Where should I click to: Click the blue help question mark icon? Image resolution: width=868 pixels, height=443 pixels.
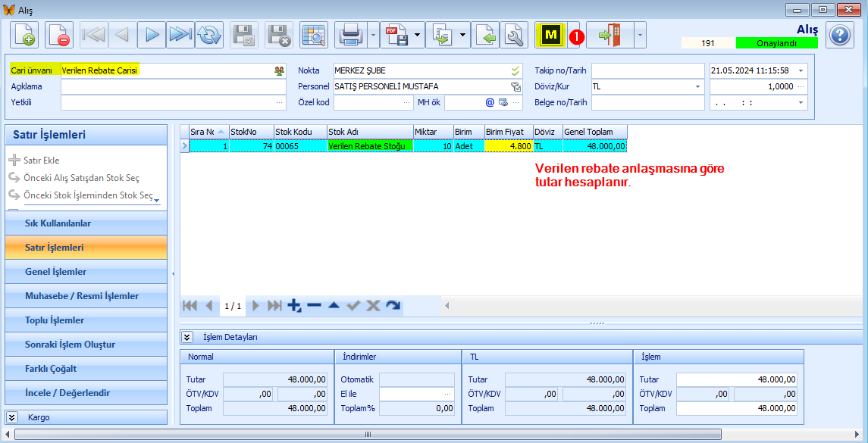tap(840, 35)
